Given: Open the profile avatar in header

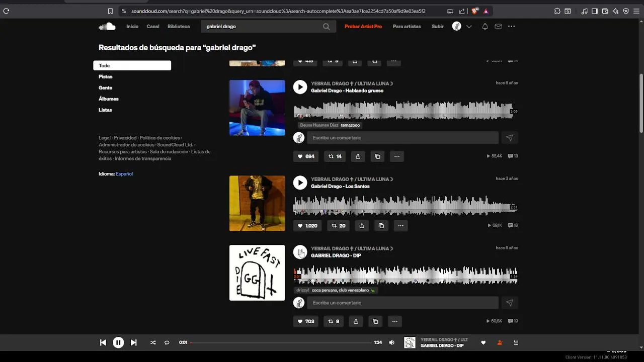Looking at the screenshot, I should pyautogui.click(x=456, y=26).
